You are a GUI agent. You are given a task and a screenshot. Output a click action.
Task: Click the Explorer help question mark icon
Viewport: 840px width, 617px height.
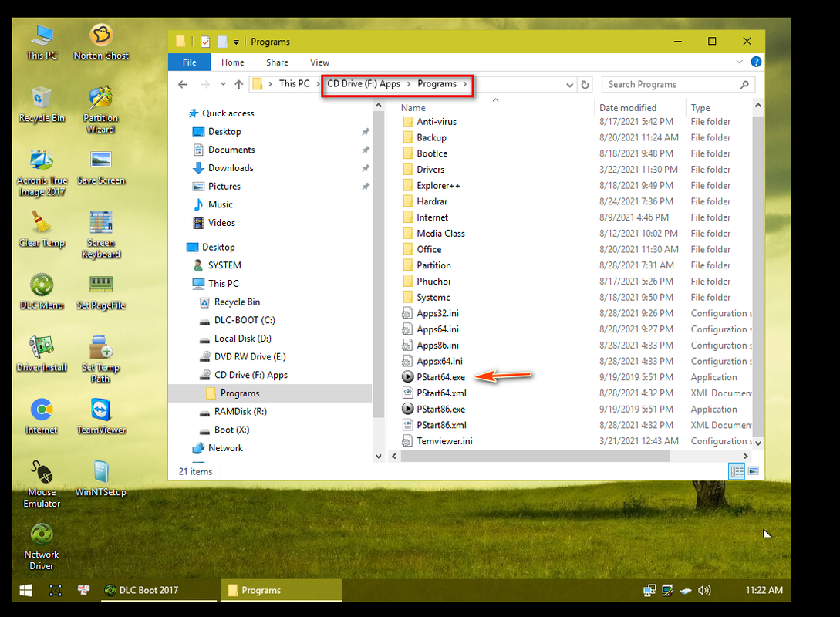click(x=756, y=62)
